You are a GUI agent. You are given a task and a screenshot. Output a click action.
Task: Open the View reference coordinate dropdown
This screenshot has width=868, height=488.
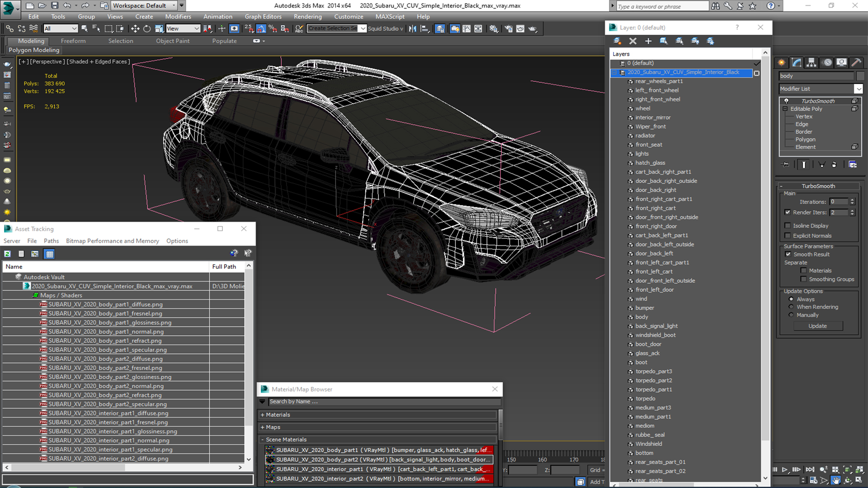click(x=183, y=28)
